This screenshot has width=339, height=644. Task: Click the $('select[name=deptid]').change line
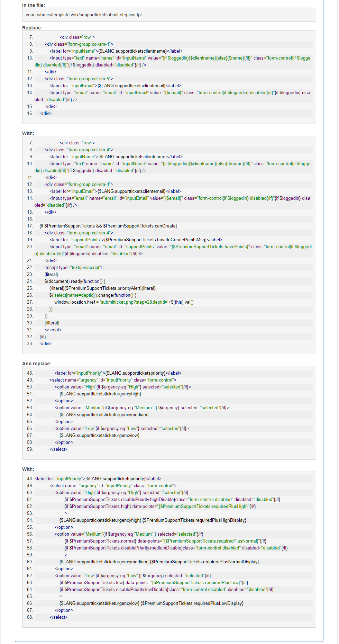[93, 295]
